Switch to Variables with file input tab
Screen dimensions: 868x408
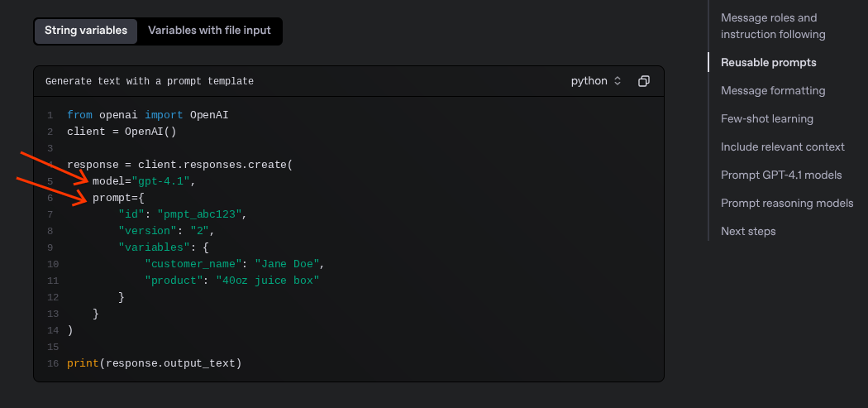pos(209,31)
